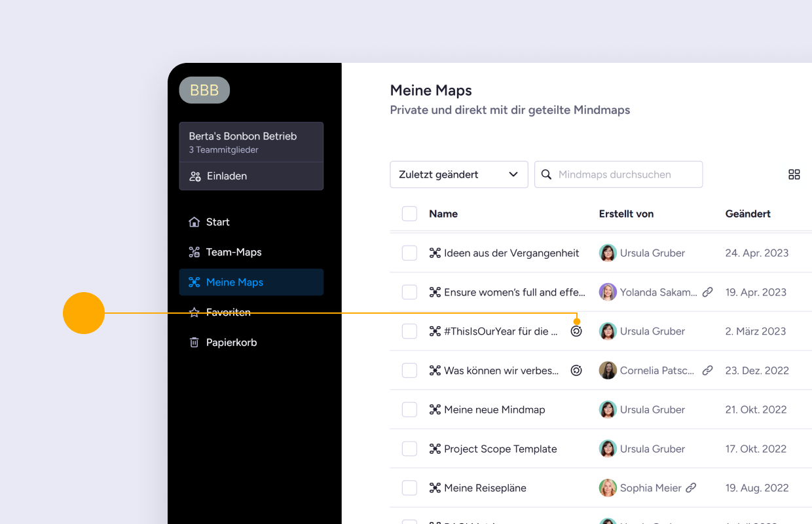Viewport: 812px width, 524px height.
Task: Sort by Geändert column header
Action: tap(748, 214)
